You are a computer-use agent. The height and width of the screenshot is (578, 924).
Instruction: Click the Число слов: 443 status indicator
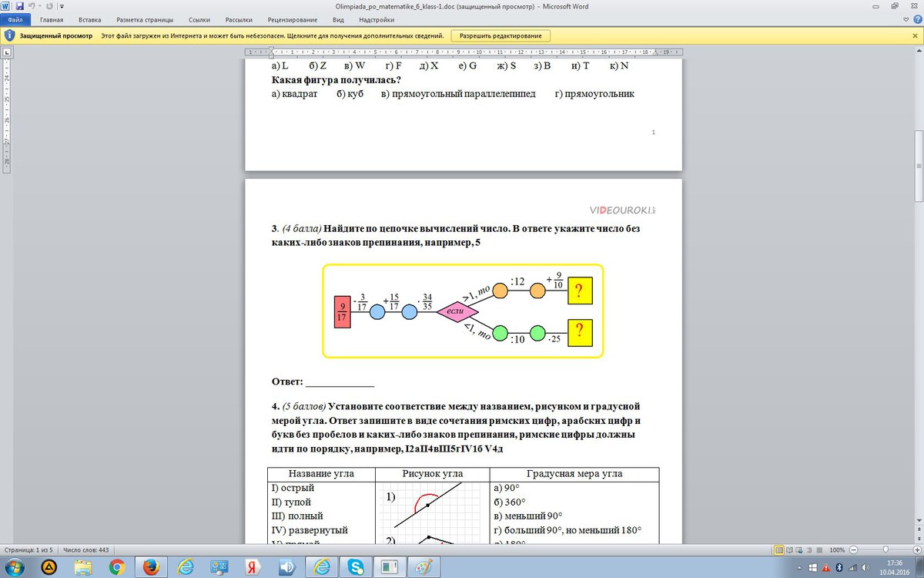pyautogui.click(x=85, y=549)
